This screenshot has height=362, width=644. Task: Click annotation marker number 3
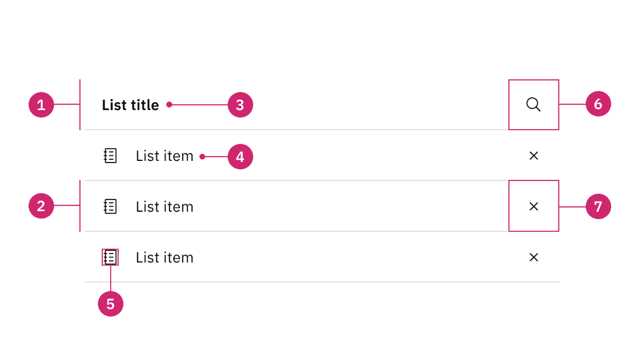[240, 104]
